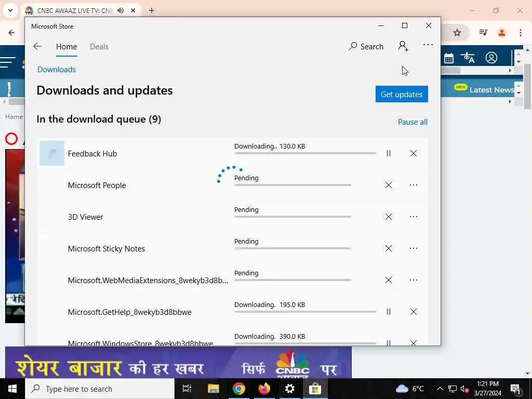Cancel the Microsoft.GetHelp download
This screenshot has width=532, height=399.
pos(413,312)
